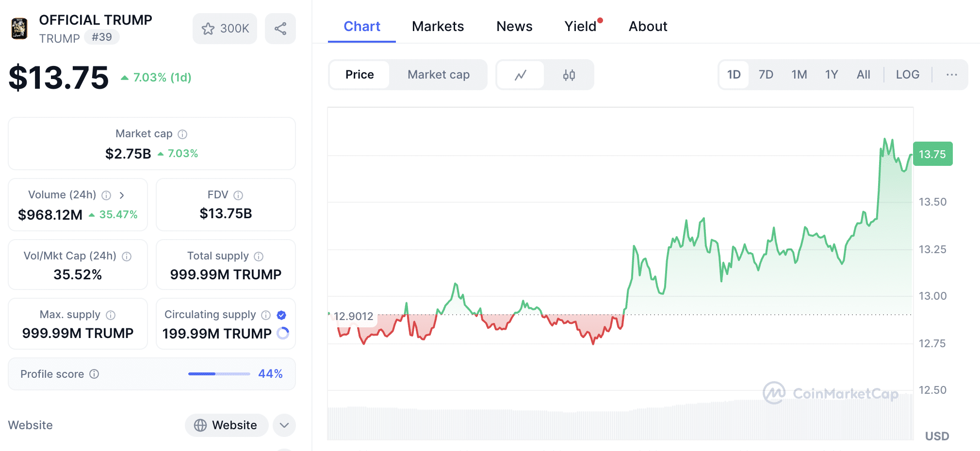Set chart range to 1Y
The width and height of the screenshot is (980, 451).
(x=832, y=75)
